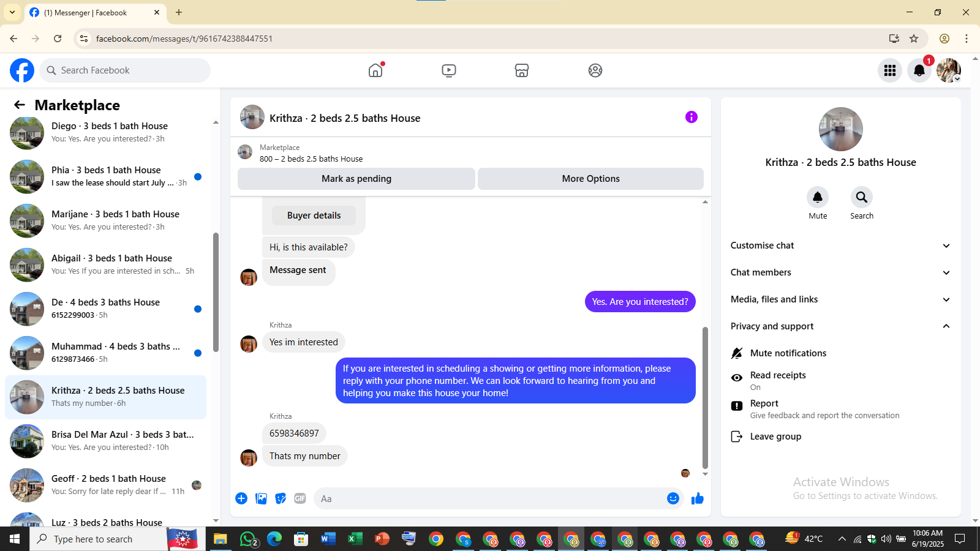
Task: Open the account profile picture menu
Action: pos(949,70)
